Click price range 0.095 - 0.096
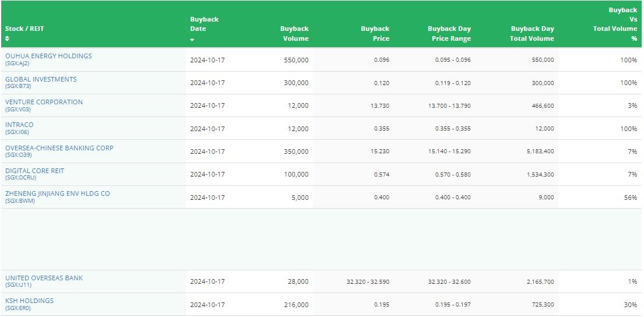 tap(453, 60)
